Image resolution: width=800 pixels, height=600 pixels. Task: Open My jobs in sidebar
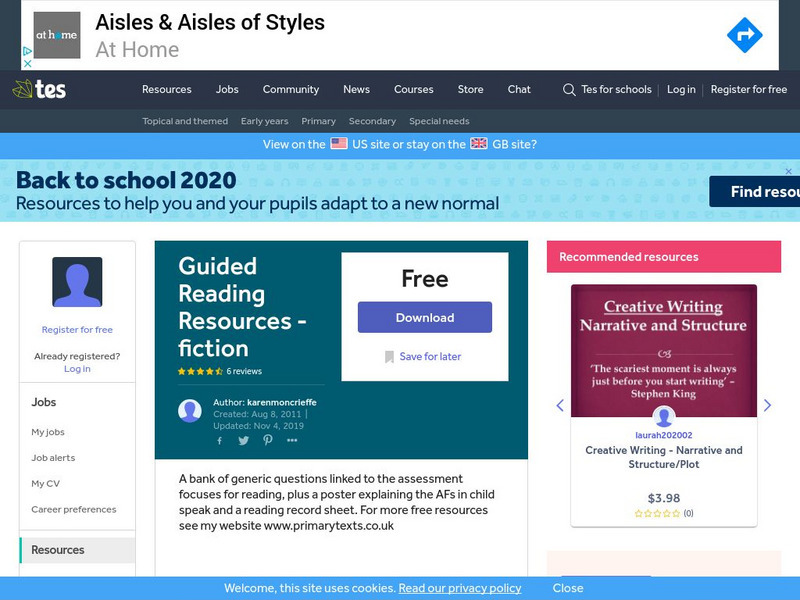pyautogui.click(x=48, y=432)
